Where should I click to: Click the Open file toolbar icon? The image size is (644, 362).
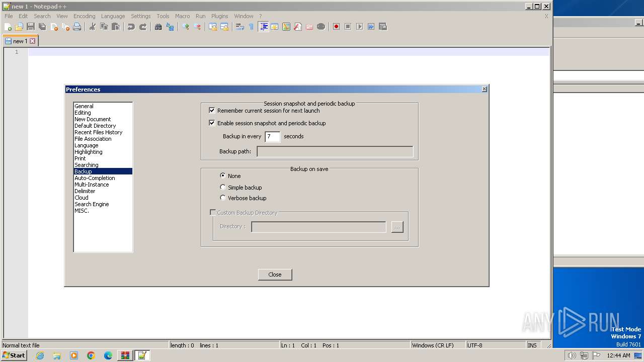(19, 27)
